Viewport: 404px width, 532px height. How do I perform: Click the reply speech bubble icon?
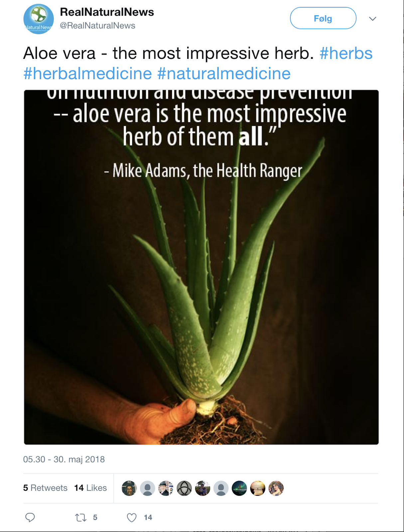pos(30,517)
